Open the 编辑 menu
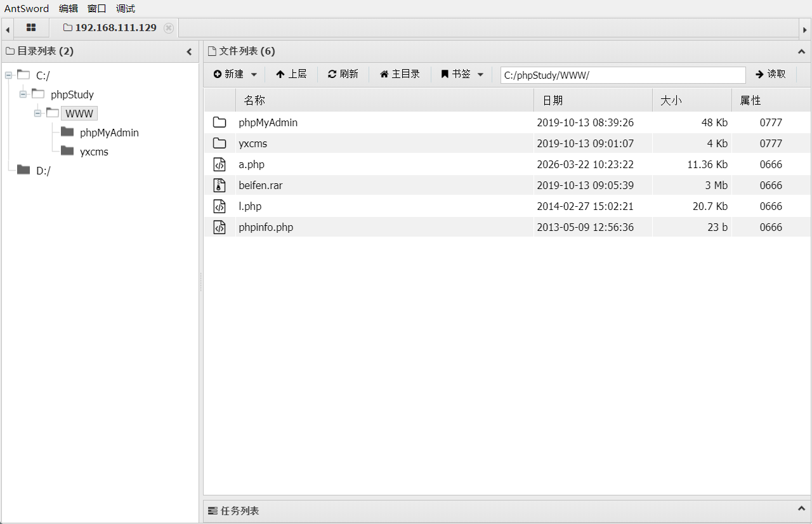The height and width of the screenshot is (524, 812). point(69,9)
